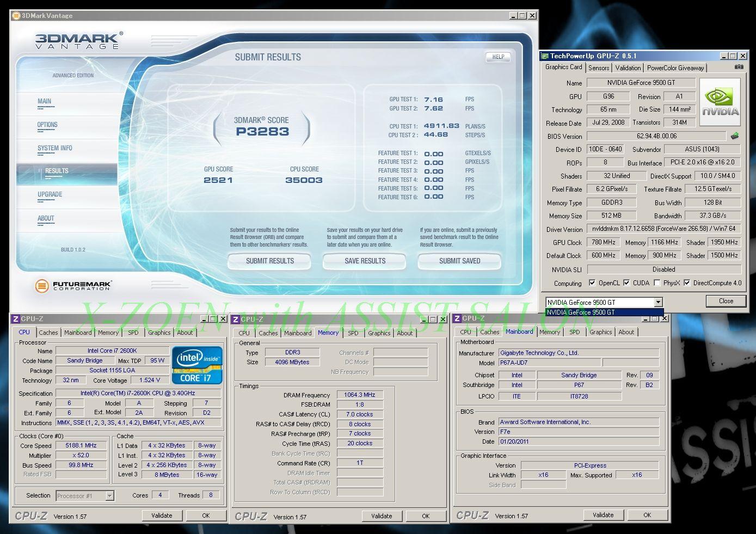Image resolution: width=756 pixels, height=534 pixels.
Task: Toggle the CUDA checkbox in GPU-Z
Action: pos(626,283)
